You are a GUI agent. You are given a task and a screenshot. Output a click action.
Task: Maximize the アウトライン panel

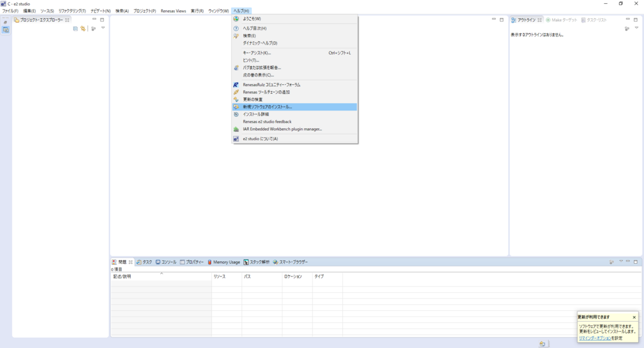(x=635, y=19)
